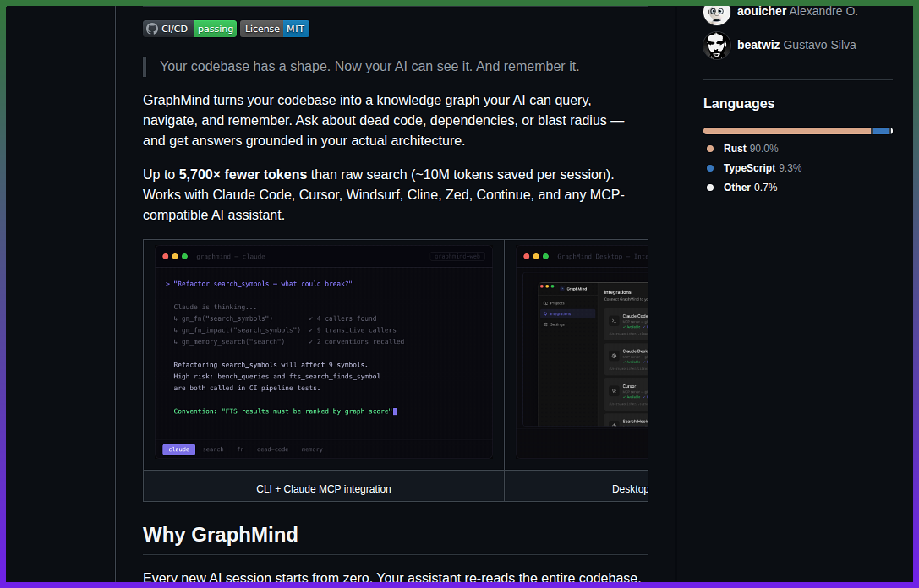919x588 pixels.
Task: Click the 'Why GraphMind' heading
Action: point(221,535)
